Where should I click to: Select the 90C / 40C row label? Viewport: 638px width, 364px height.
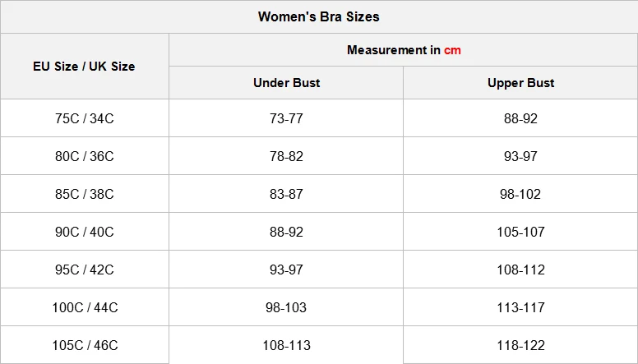click(84, 232)
